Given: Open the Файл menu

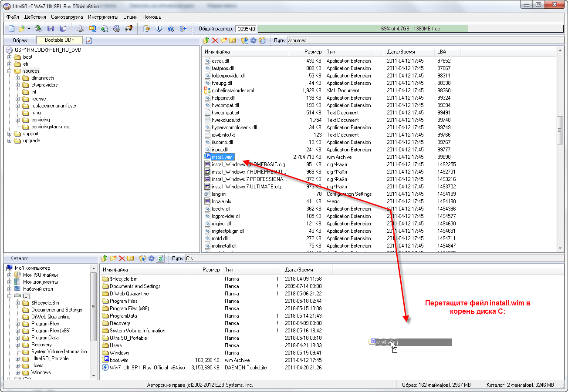Looking at the screenshot, I should coord(13,17).
